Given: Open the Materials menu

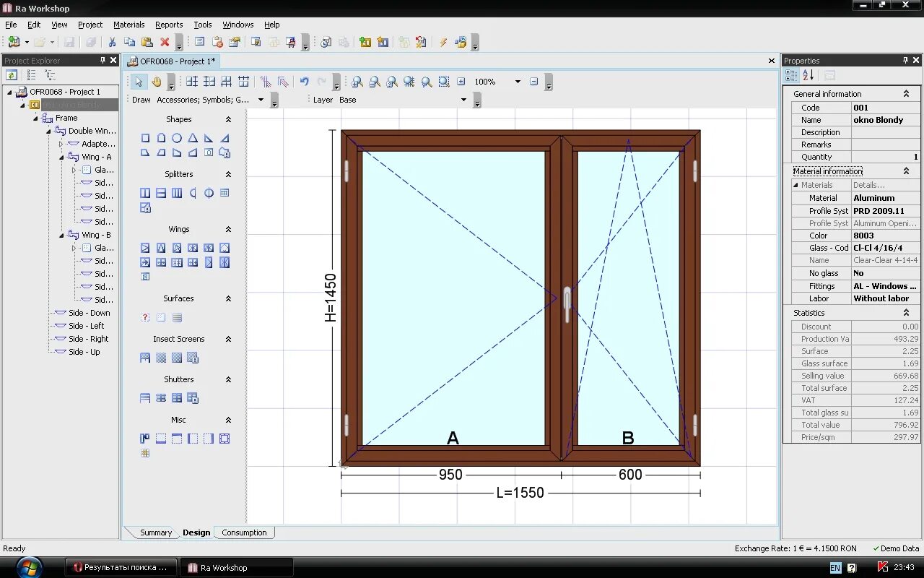Looking at the screenshot, I should click(x=129, y=25).
